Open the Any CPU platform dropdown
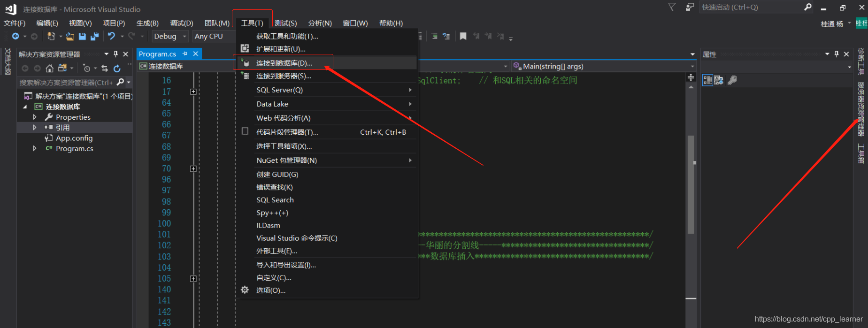 click(214, 36)
